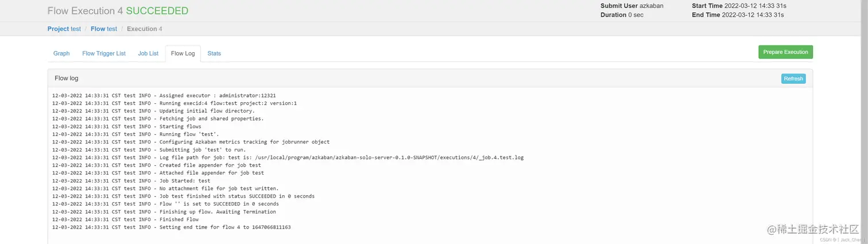The image size is (868, 244).
Task: Open the Graph tab
Action: tap(61, 53)
